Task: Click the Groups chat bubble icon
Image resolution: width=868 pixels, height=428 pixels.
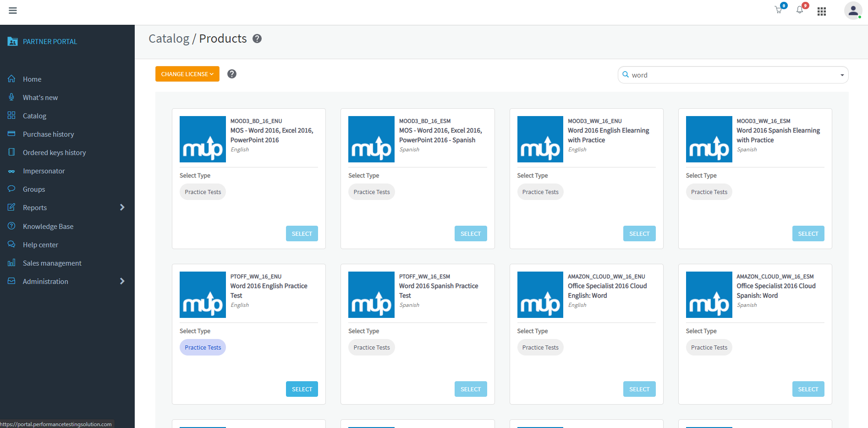Action: pos(11,189)
